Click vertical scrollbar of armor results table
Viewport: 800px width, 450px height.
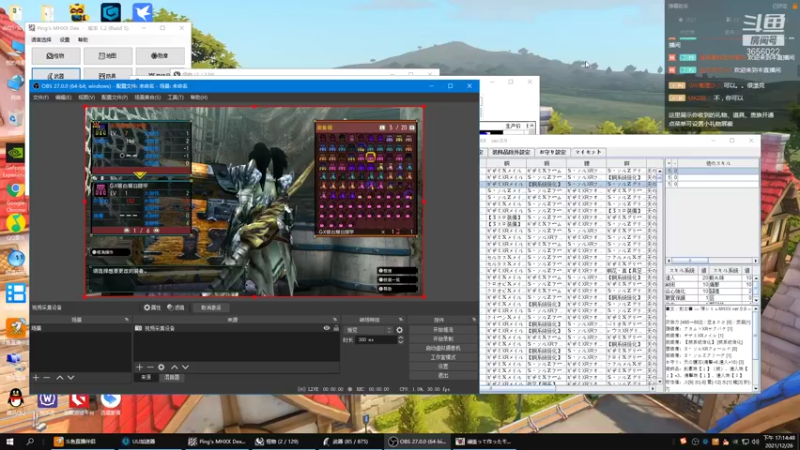point(660,276)
